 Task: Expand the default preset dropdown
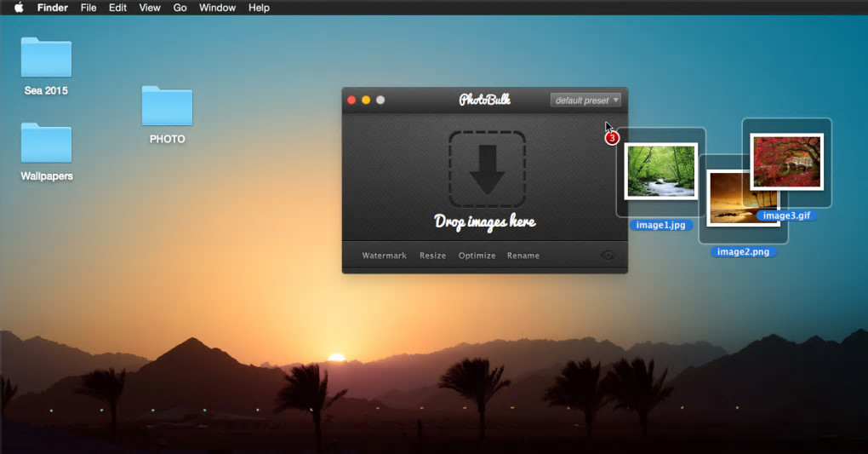(585, 101)
